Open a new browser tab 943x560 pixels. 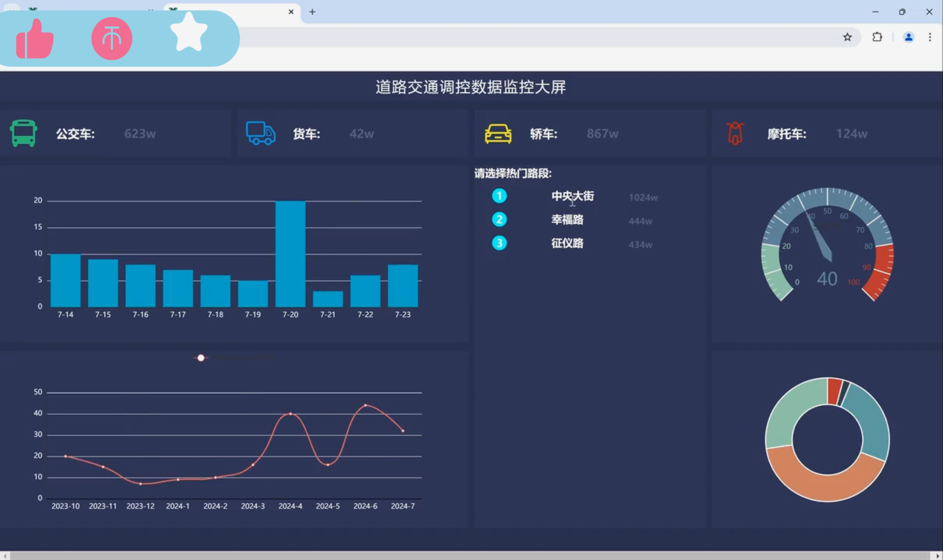(312, 12)
